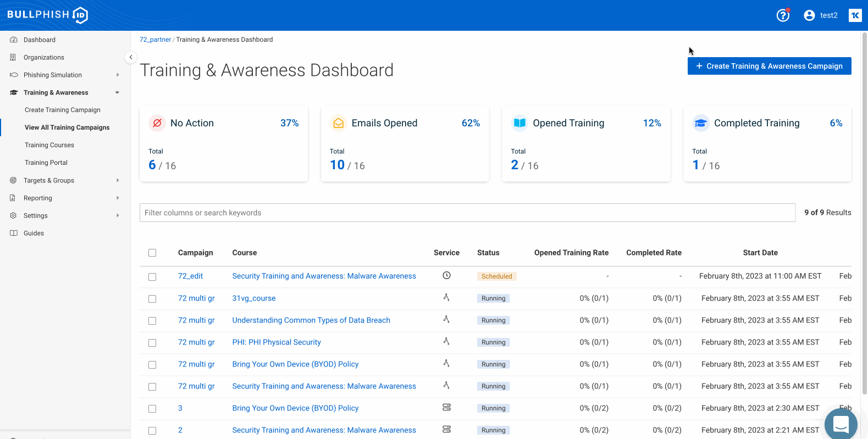
Task: Click the Scheduled status badge
Action: pos(496,276)
